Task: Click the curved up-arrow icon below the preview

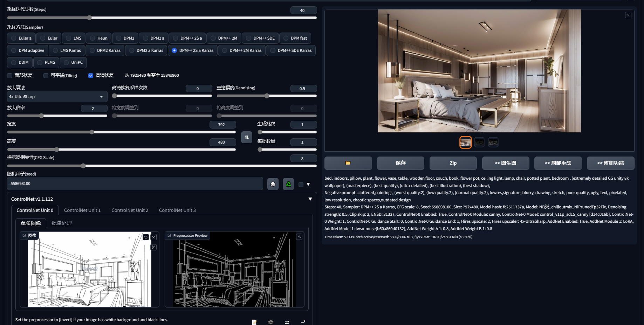Action: [303, 321]
